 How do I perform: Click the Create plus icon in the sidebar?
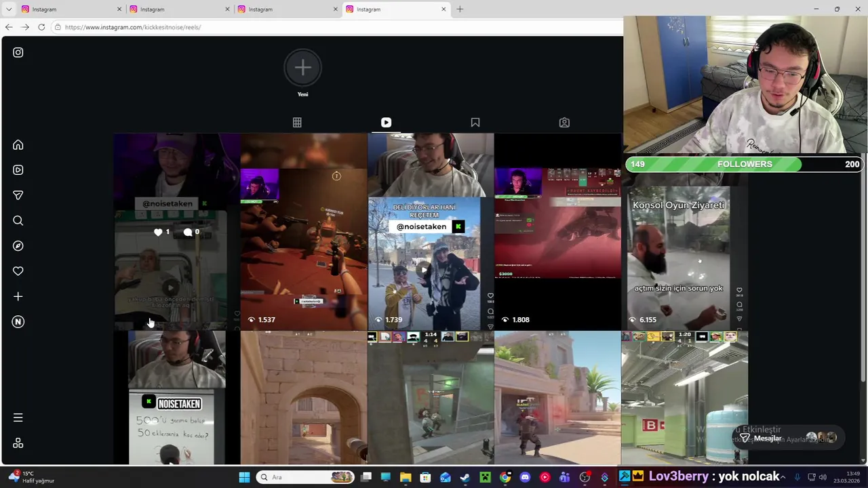click(18, 296)
